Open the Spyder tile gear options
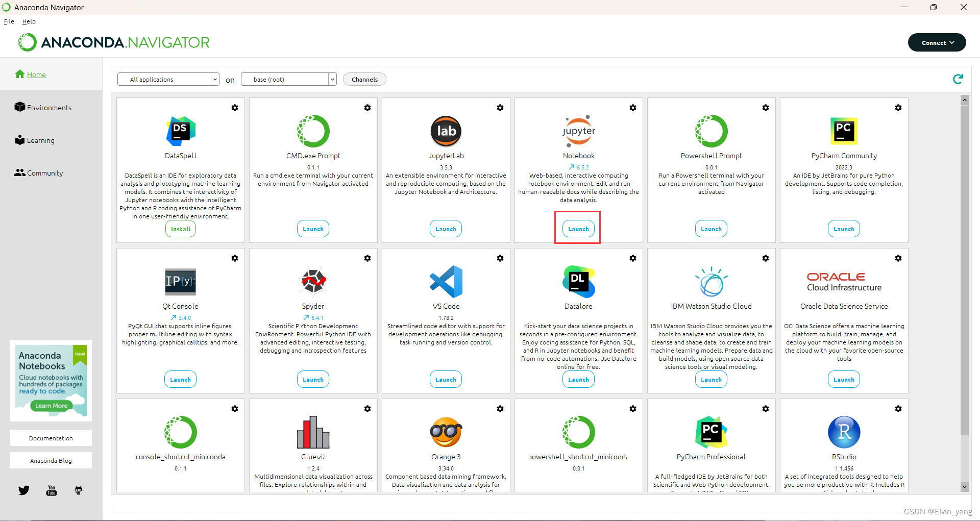This screenshot has height=521, width=980. pos(367,258)
